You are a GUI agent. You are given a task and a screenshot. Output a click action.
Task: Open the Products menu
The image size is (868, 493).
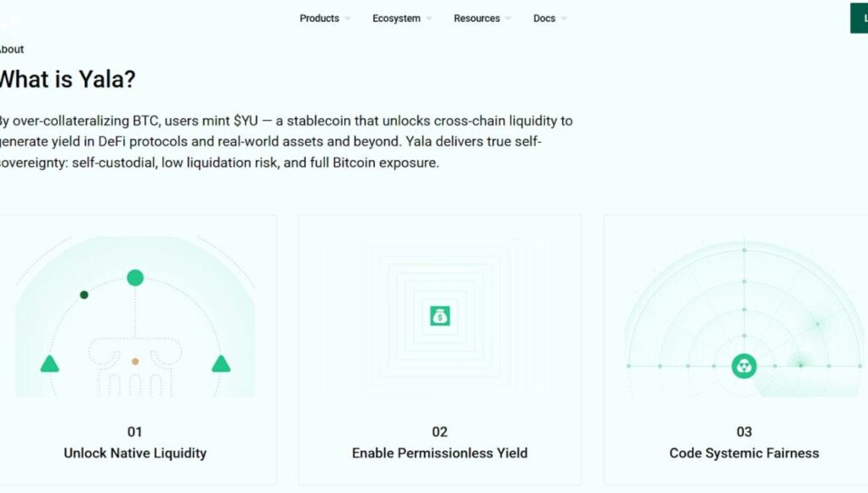320,19
